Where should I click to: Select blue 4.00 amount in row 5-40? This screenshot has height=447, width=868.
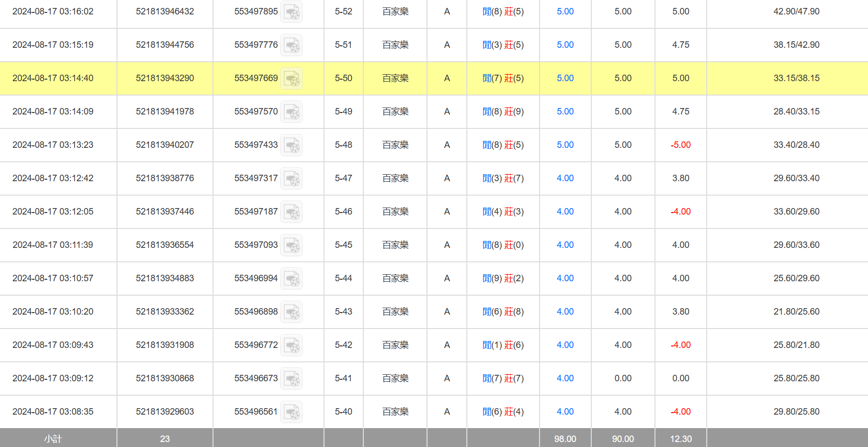pos(565,412)
